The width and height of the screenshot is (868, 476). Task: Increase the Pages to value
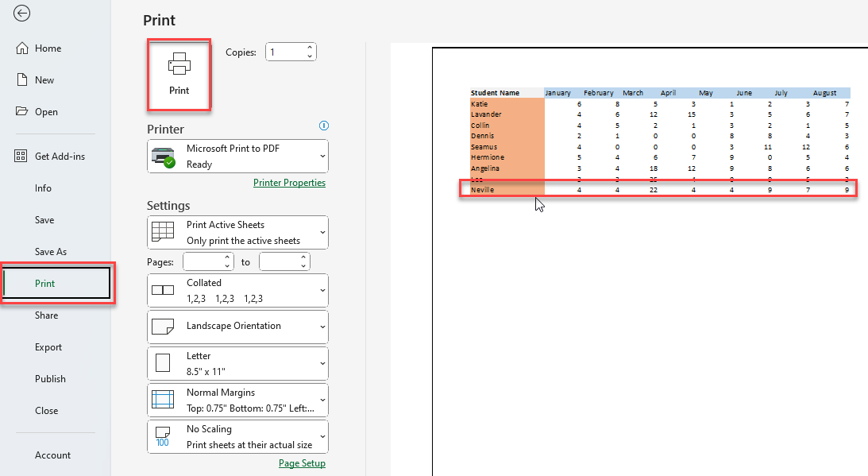pyautogui.click(x=303, y=257)
